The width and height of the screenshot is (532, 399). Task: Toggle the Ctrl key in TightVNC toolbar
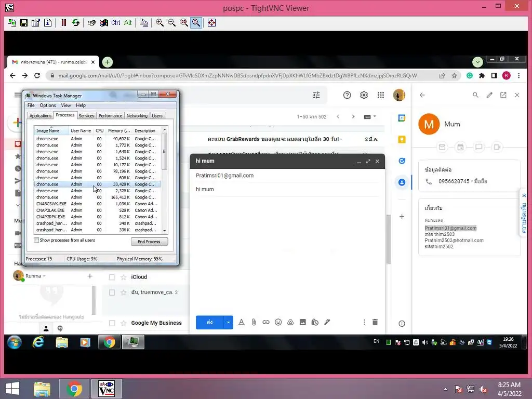[x=116, y=23]
